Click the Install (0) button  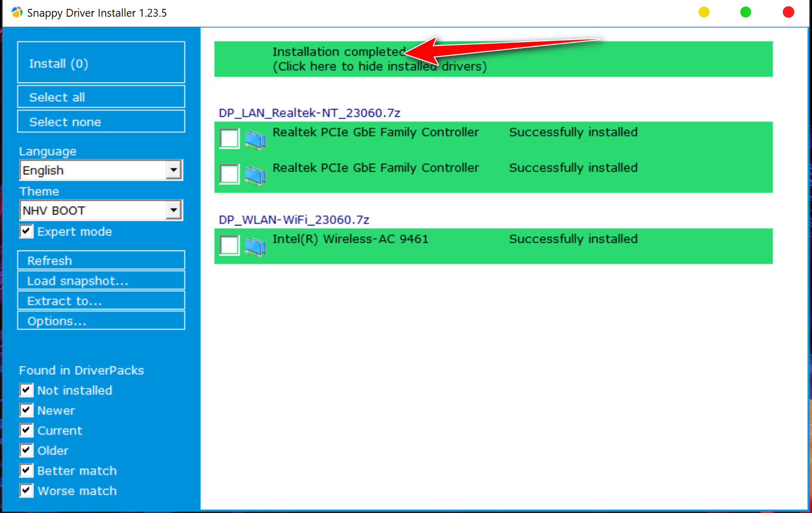click(x=101, y=62)
